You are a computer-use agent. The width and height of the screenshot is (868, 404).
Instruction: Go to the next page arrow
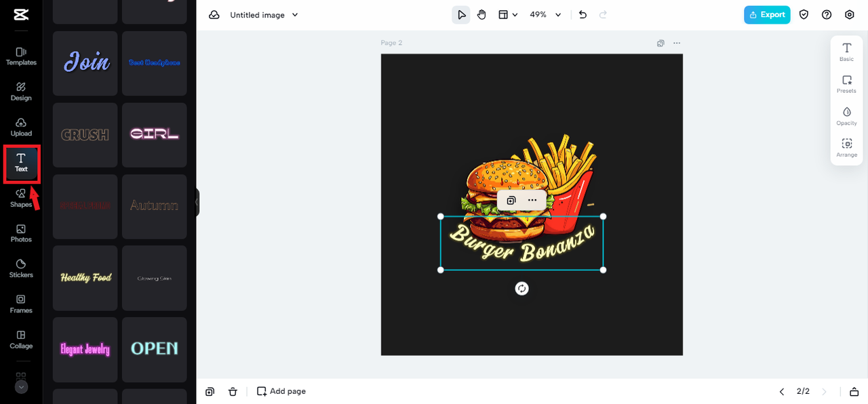pos(824,392)
